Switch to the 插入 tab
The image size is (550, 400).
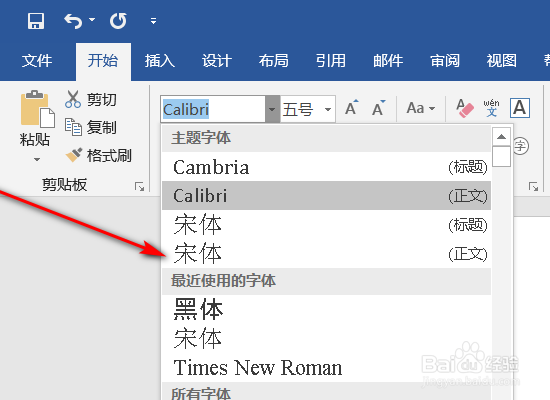point(160,61)
